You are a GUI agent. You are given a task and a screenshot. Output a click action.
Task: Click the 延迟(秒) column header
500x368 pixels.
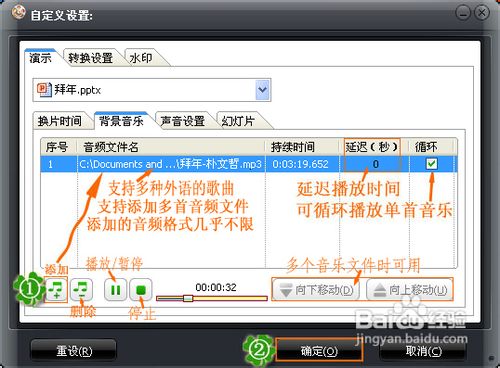pyautogui.click(x=372, y=147)
